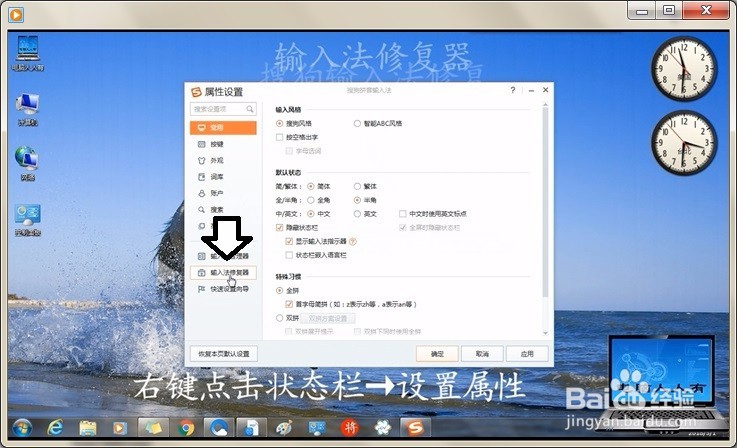Viewport: 737px width, 448px height.
Task: Click the upper desktop clock gadget
Action: coord(684,69)
